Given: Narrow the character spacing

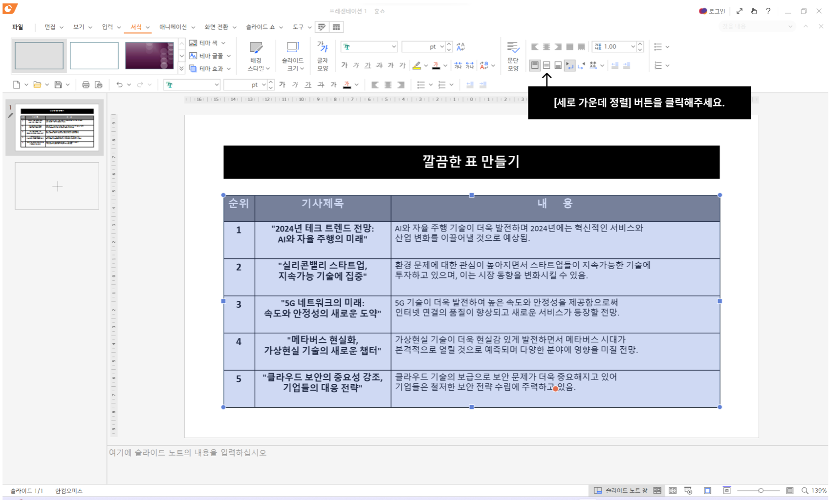Looking at the screenshot, I should pyautogui.click(x=458, y=65).
